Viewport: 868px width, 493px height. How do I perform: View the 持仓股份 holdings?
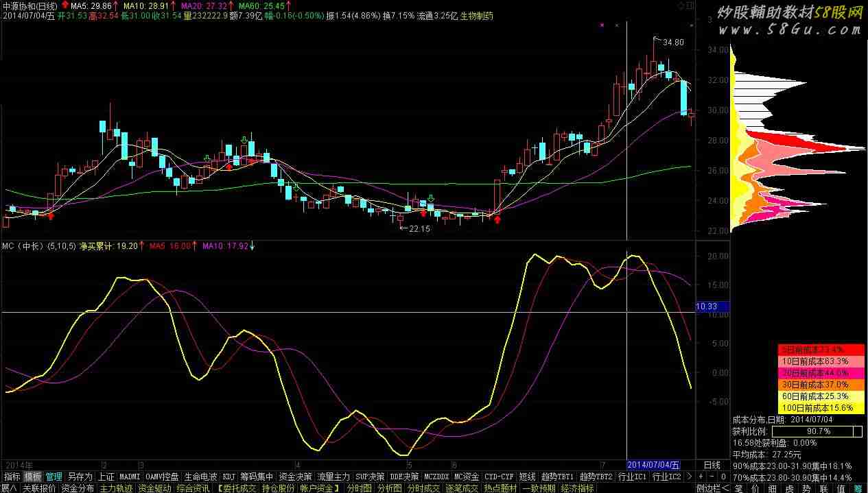278,488
